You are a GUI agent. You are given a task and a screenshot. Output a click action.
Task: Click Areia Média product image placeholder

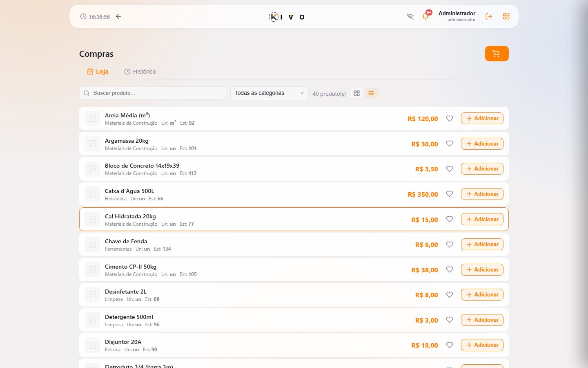point(92,119)
